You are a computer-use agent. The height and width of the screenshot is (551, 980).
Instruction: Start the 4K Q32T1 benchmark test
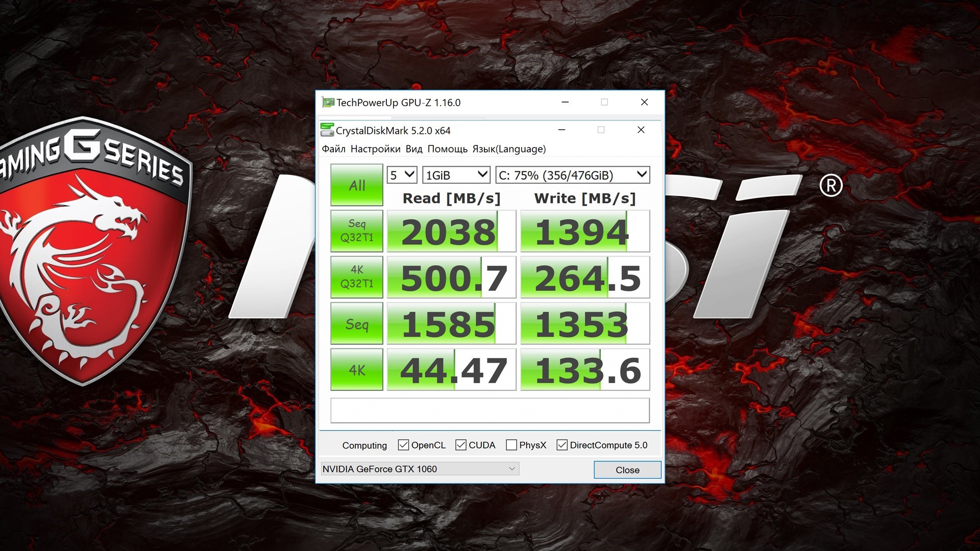coord(357,277)
